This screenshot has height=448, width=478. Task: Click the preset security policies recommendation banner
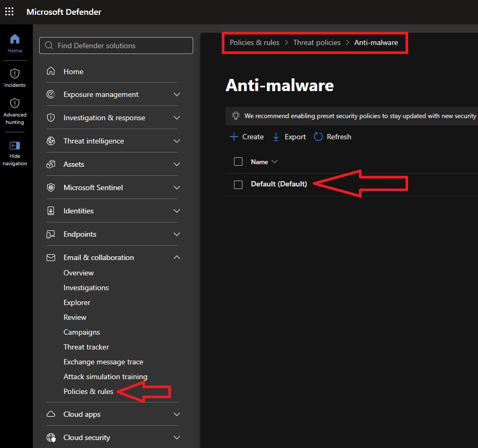[x=351, y=116]
